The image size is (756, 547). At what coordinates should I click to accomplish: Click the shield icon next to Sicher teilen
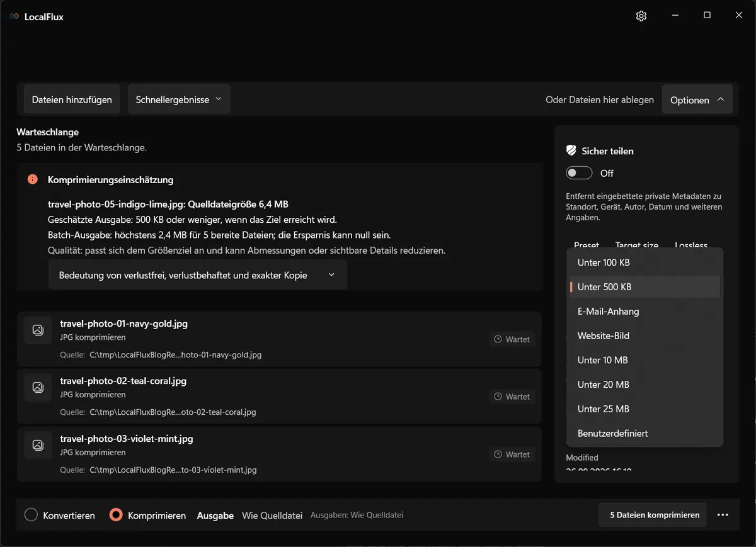click(571, 150)
